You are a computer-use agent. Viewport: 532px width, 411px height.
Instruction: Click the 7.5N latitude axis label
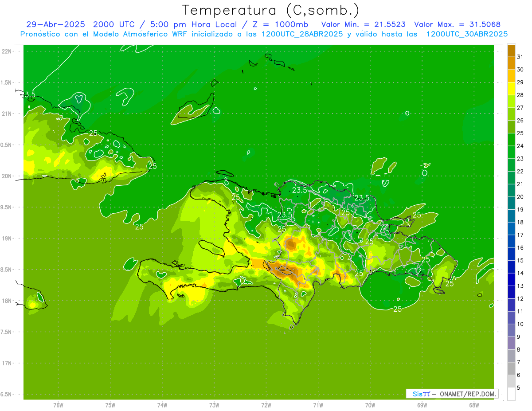pyautogui.click(x=6, y=332)
